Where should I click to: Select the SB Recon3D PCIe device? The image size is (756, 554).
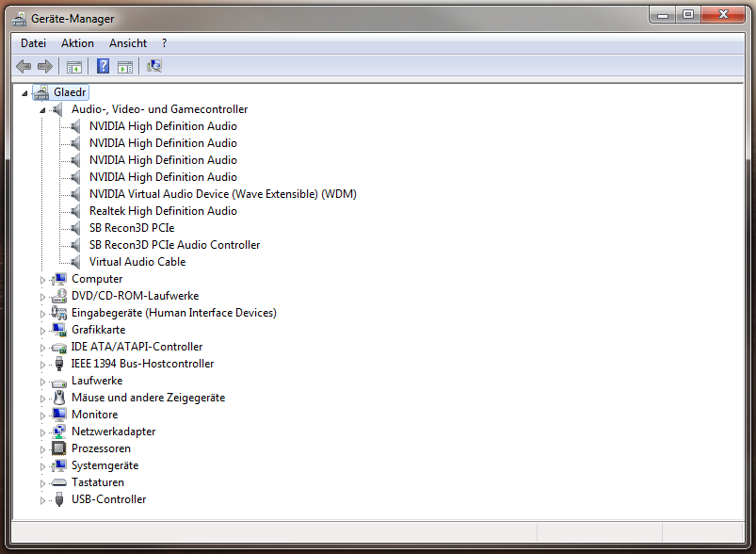point(132,228)
